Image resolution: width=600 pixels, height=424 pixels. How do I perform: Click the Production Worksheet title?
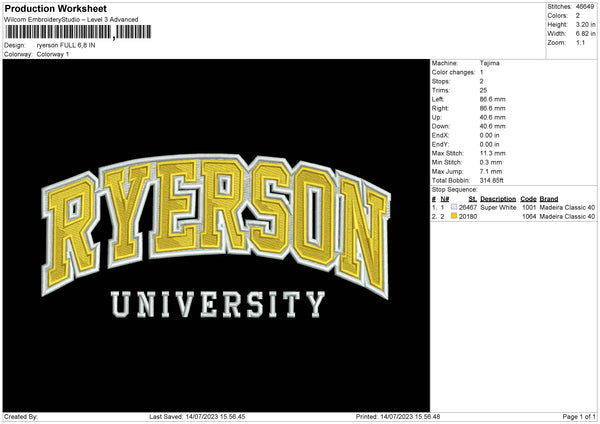click(55, 8)
